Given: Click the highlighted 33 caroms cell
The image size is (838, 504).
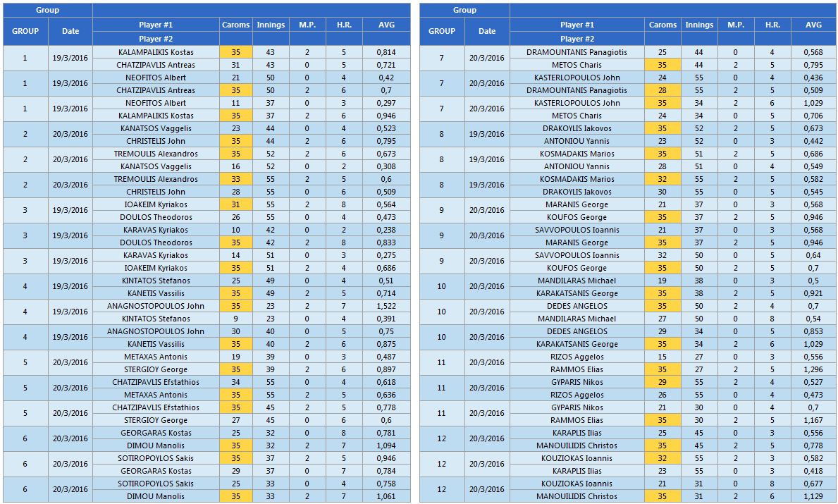Looking at the screenshot, I should coord(235,179).
